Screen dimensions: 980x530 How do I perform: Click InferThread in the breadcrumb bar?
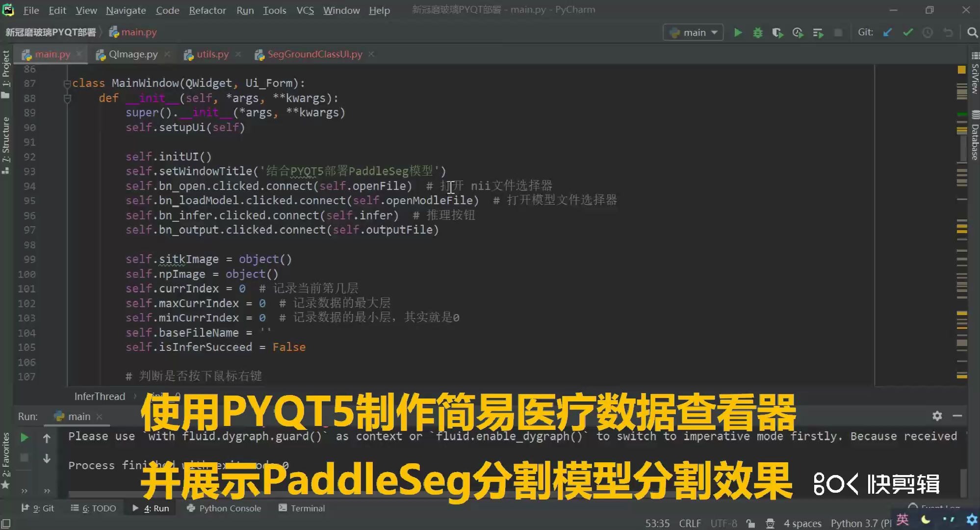(100, 397)
